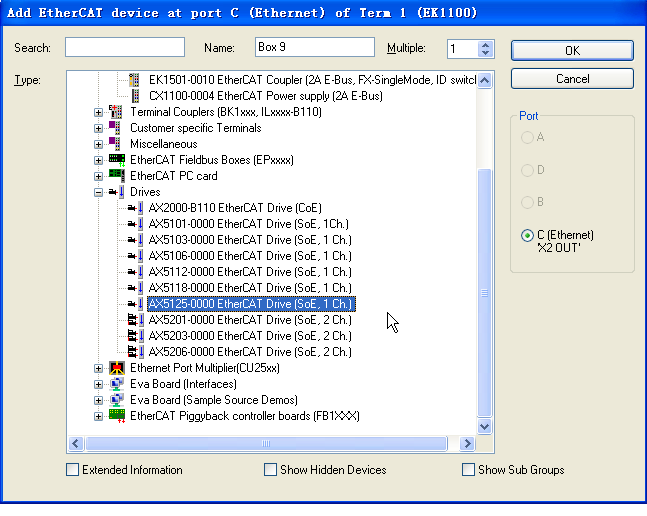Click the Name field containing Box 9

315,47
